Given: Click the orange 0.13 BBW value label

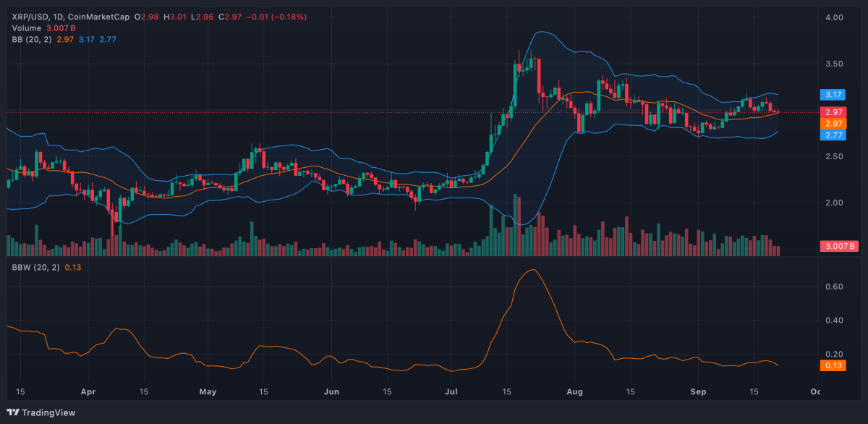Looking at the screenshot, I should tap(832, 366).
